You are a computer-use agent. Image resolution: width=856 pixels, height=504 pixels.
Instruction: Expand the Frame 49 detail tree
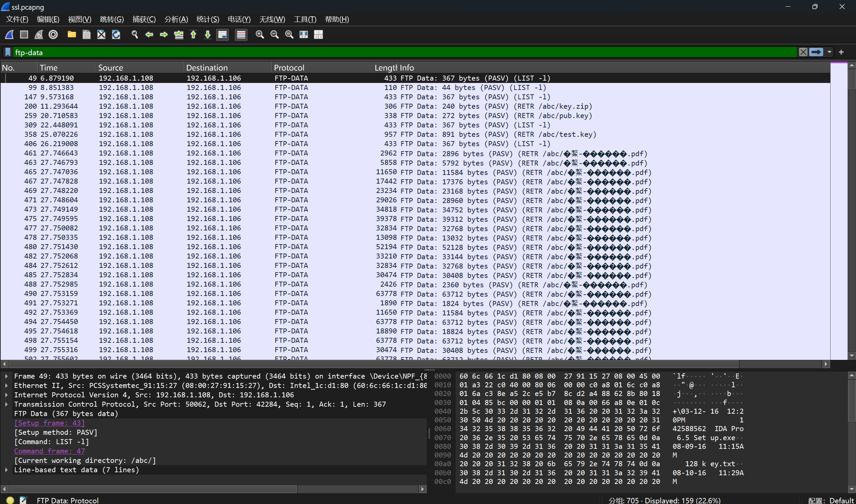[x=6, y=376]
